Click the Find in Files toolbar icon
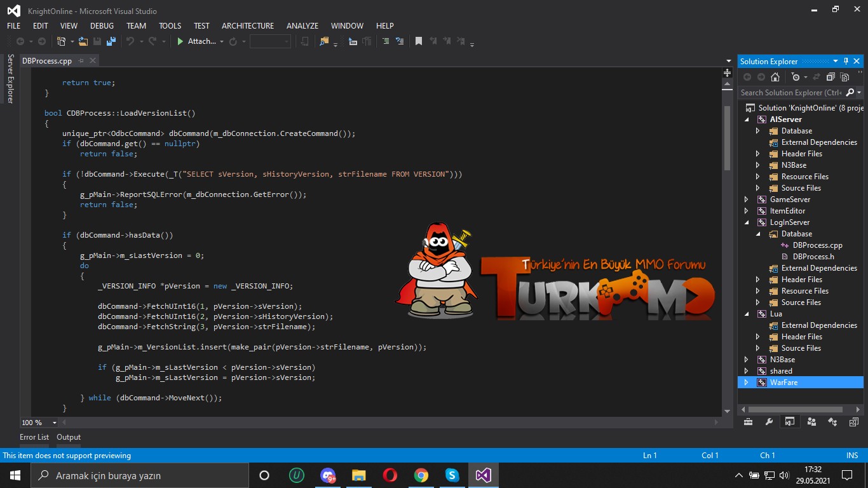Viewport: 868px width, 488px height. pyautogui.click(x=324, y=41)
